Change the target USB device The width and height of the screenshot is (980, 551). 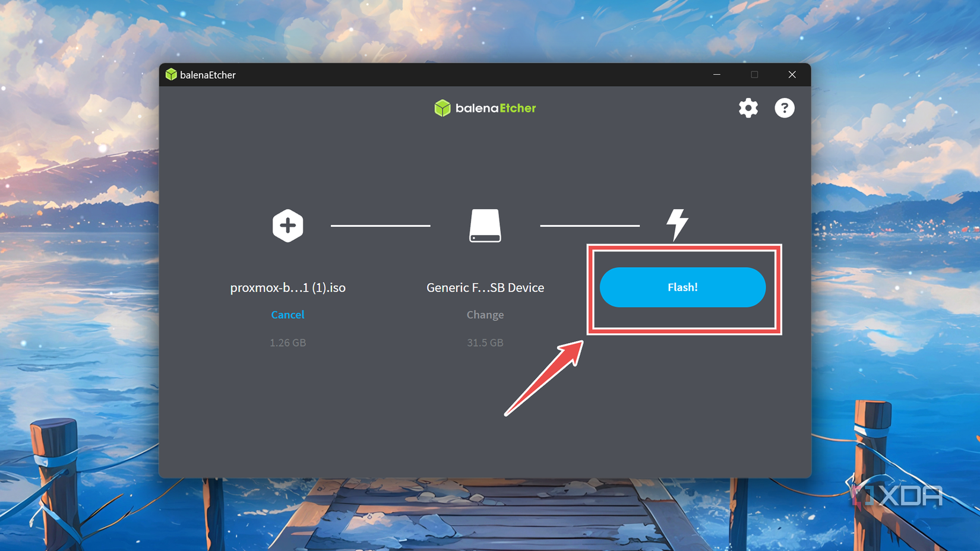point(485,315)
